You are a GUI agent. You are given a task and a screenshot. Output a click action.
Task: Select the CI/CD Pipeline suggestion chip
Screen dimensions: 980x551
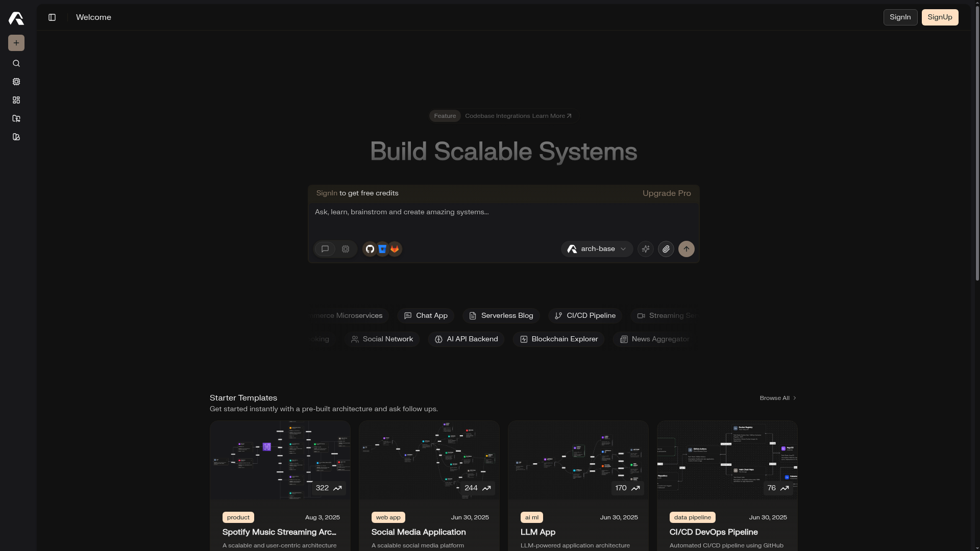click(585, 316)
